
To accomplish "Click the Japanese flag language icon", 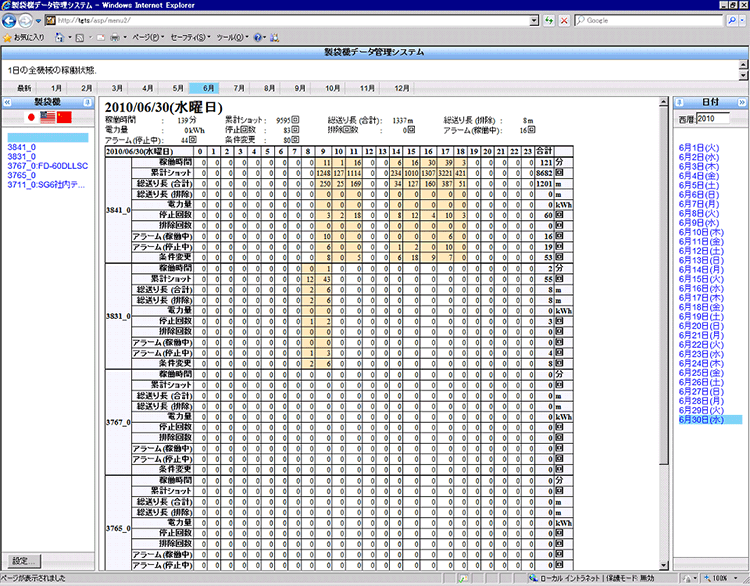I will [x=29, y=118].
